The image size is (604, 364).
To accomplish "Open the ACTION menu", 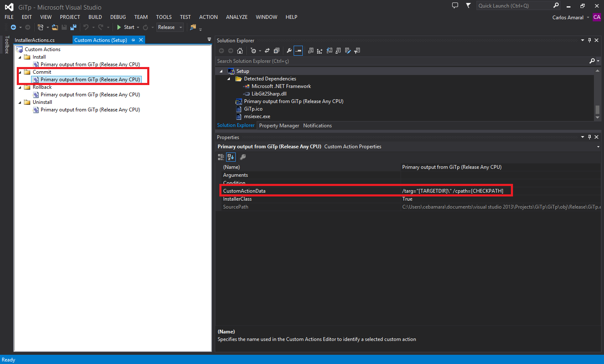I will [x=208, y=17].
